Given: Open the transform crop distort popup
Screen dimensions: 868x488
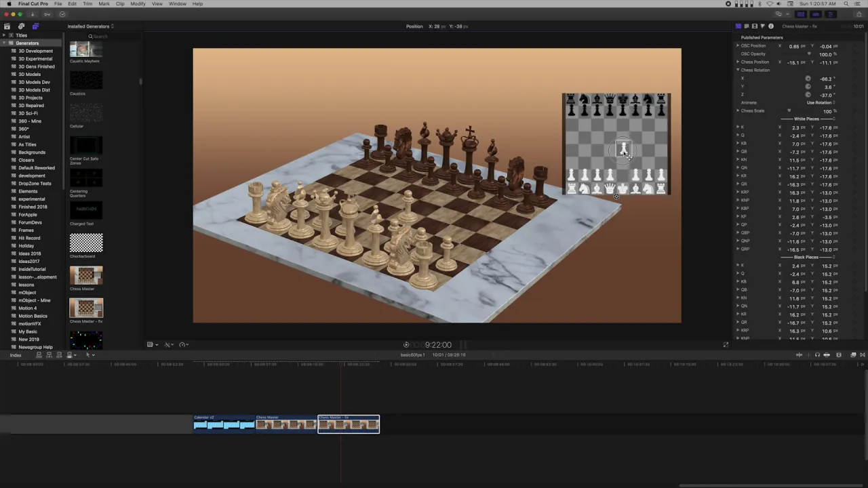Looking at the screenshot, I should (x=152, y=345).
